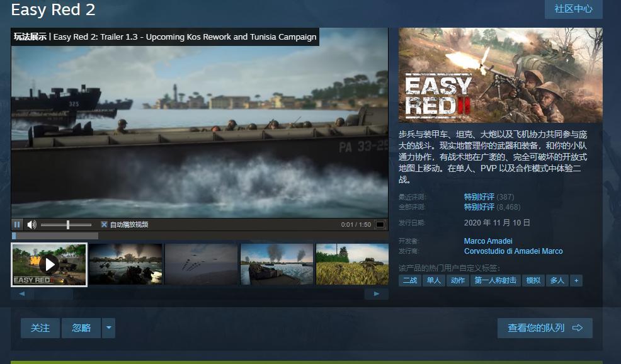The image size is (621, 364).
Task: Select the 二战 tag
Action: [410, 280]
